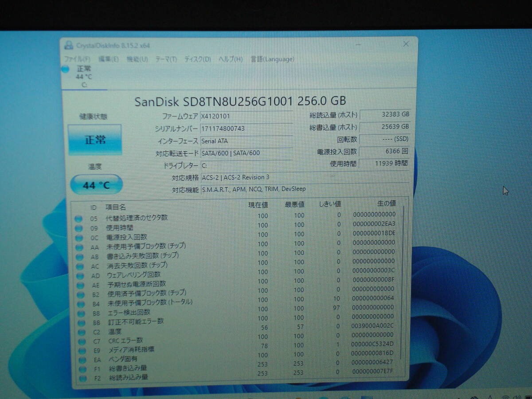Click status circle for ID B8 エラー検出回数
The height and width of the screenshot is (399, 532).
pyautogui.click(x=80, y=313)
